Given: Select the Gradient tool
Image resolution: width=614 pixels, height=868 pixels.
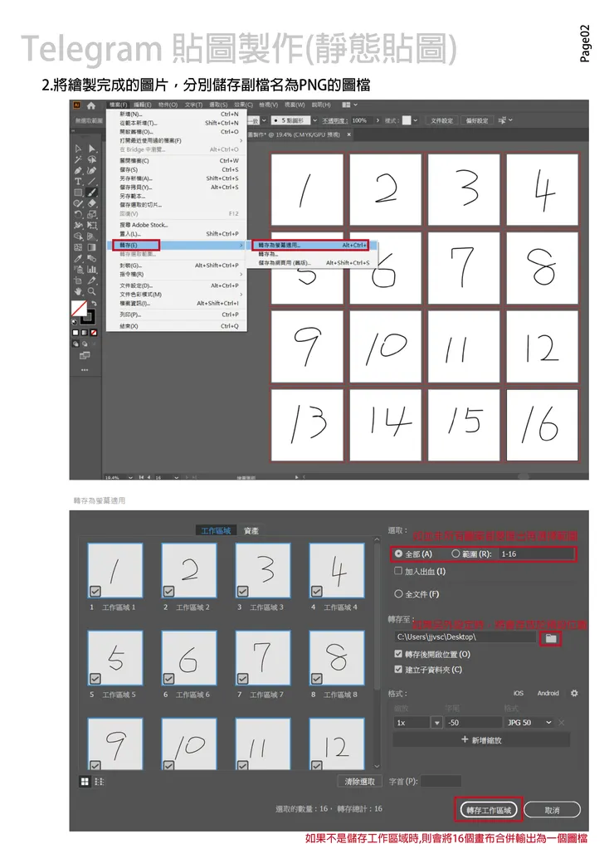Looking at the screenshot, I should (x=91, y=247).
